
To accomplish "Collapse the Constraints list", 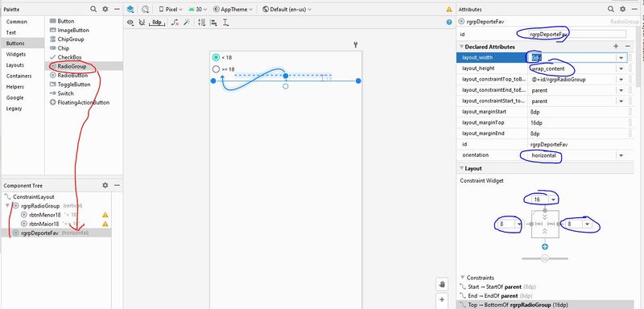I will pos(463,278).
